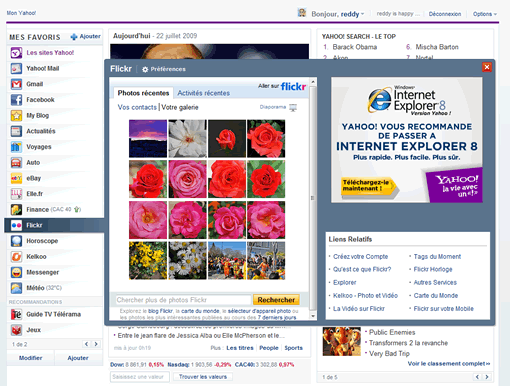Close the Flickr overlay panel

pos(487,67)
